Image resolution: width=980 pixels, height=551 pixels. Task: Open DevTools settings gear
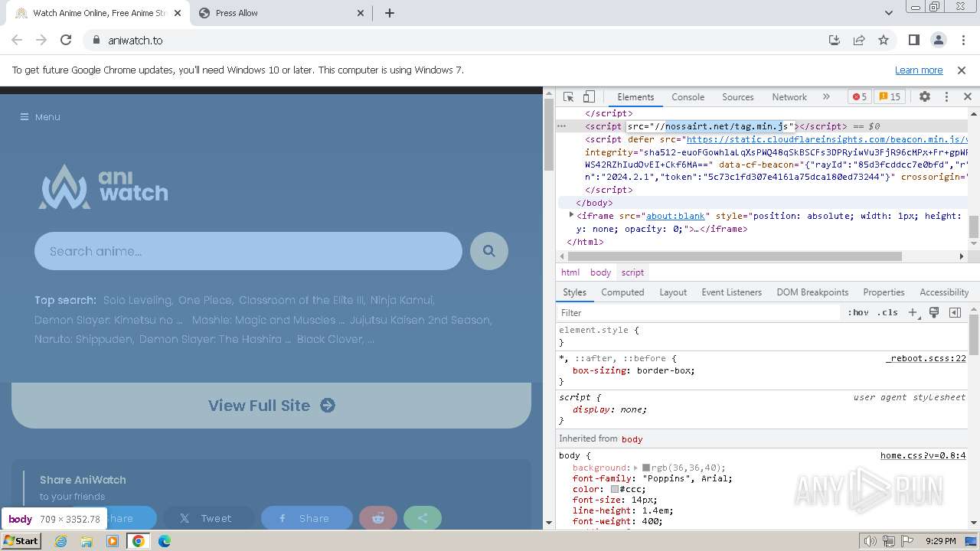click(925, 97)
